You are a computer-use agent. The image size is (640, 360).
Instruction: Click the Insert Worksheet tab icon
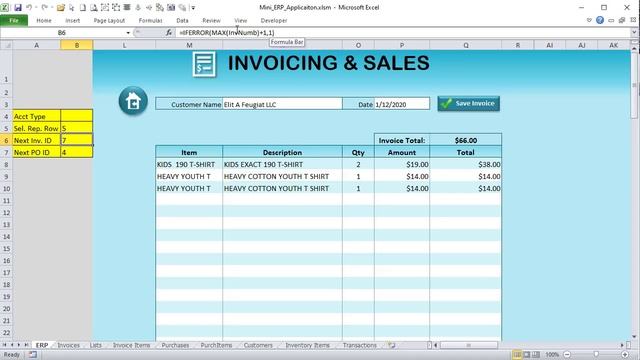click(392, 345)
